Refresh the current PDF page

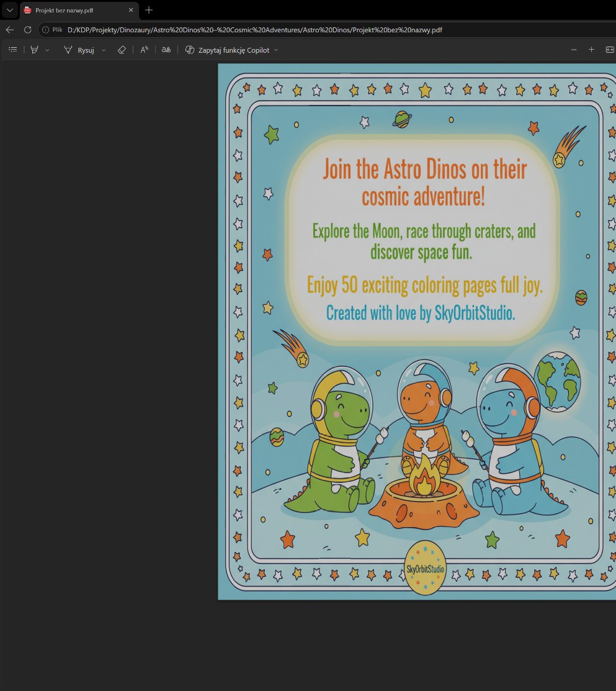click(28, 30)
